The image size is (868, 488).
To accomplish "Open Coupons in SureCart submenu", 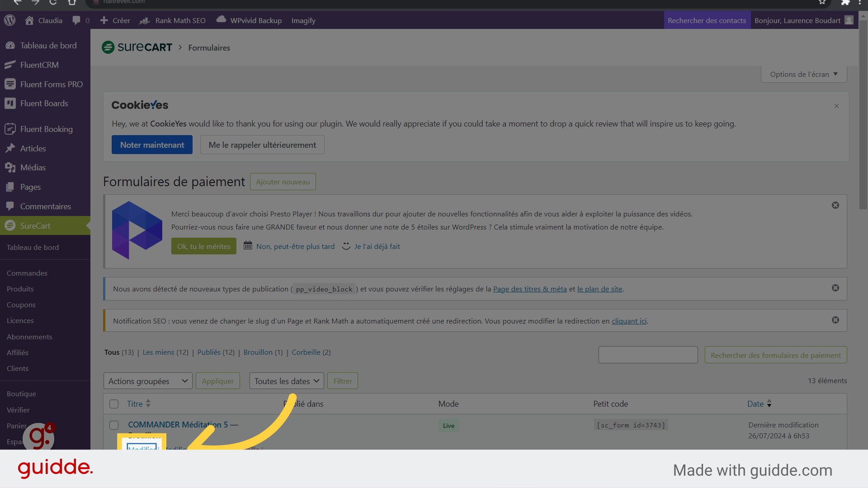I will pyautogui.click(x=21, y=305).
